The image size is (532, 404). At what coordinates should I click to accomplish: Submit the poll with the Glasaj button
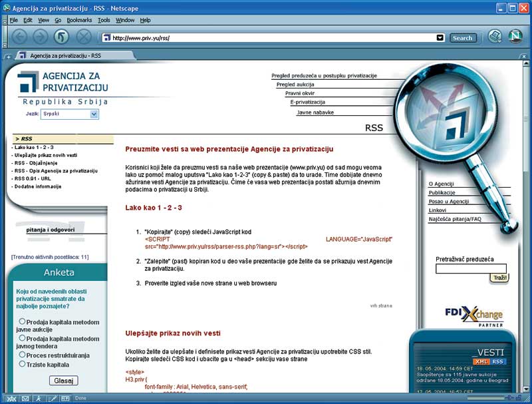click(x=64, y=381)
